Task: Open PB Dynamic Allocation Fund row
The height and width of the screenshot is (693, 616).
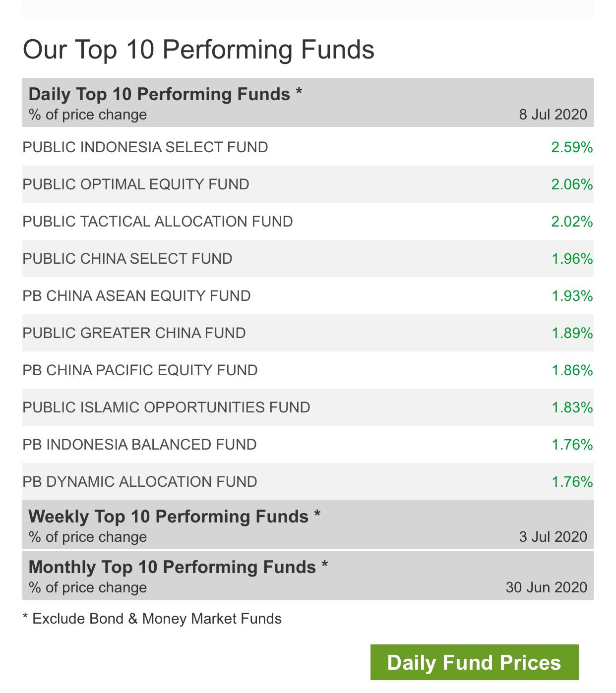Action: pos(308,482)
